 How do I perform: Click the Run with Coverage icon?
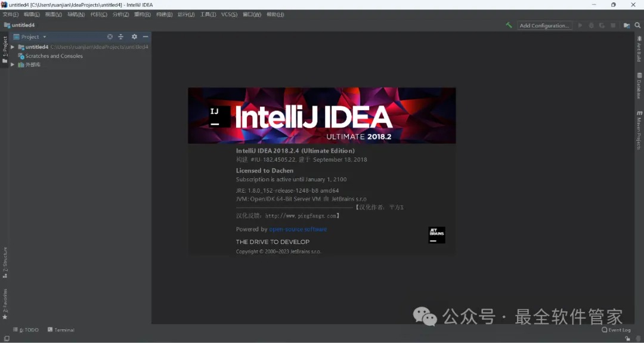[x=602, y=25]
